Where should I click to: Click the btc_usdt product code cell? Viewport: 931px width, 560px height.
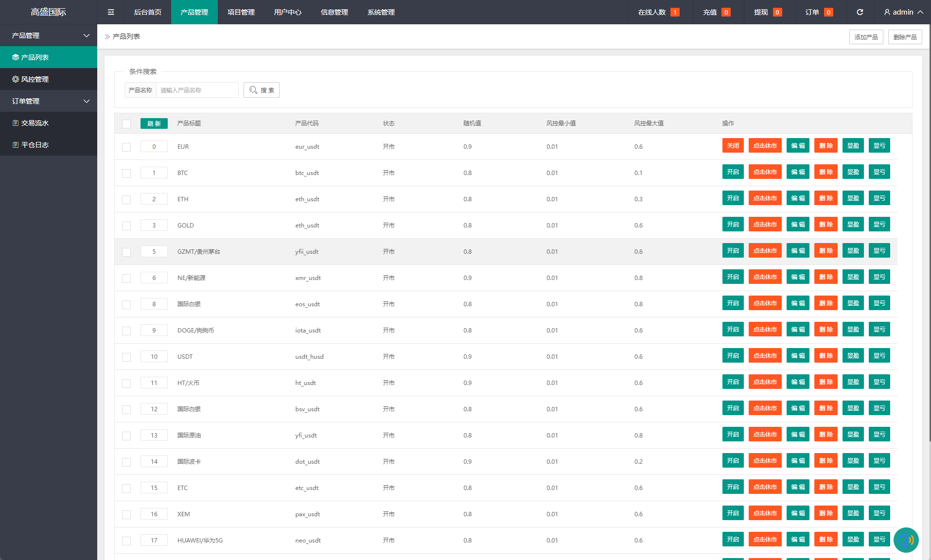coord(307,173)
